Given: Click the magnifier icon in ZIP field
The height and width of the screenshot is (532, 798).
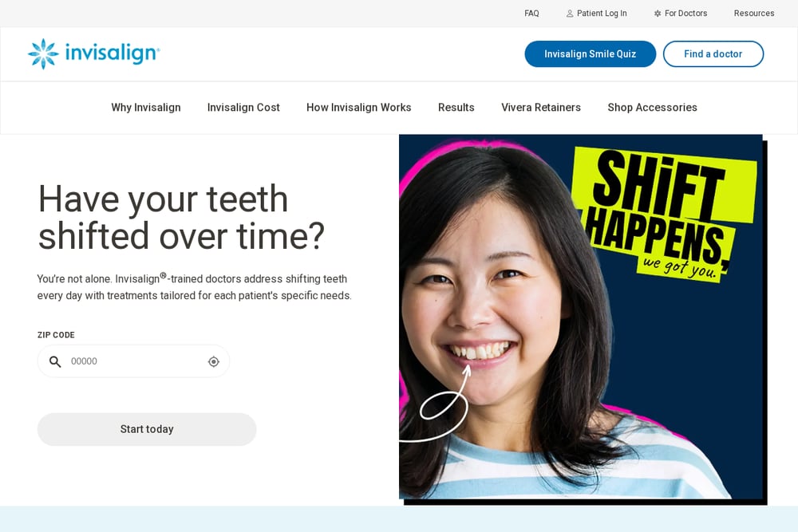Looking at the screenshot, I should pos(55,361).
